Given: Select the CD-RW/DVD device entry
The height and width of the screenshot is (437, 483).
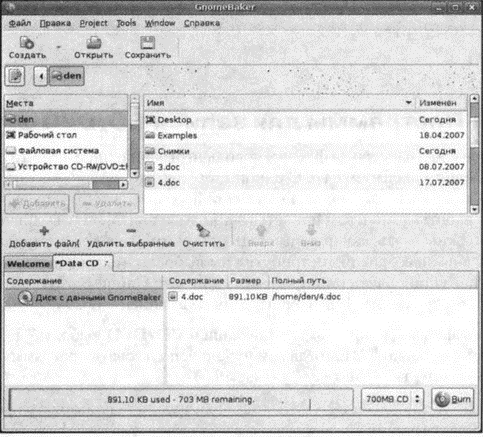Looking at the screenshot, I should click(67, 166).
